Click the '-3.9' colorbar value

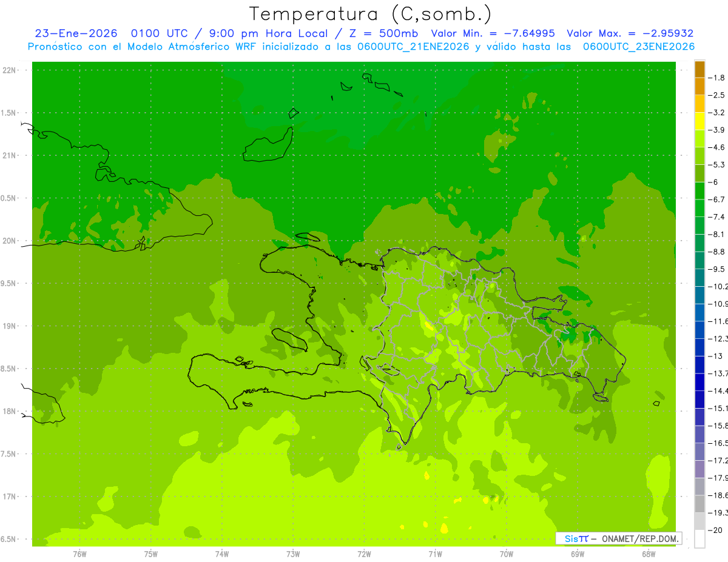point(716,130)
